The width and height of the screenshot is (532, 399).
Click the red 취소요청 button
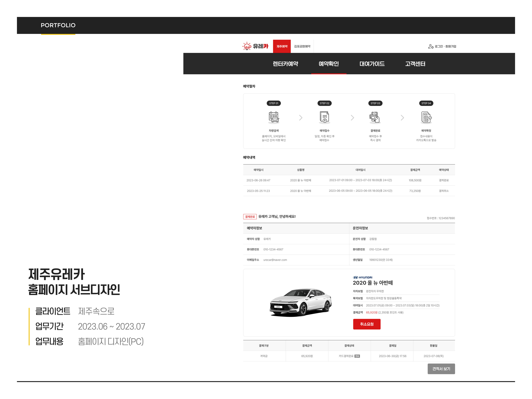[367, 324]
